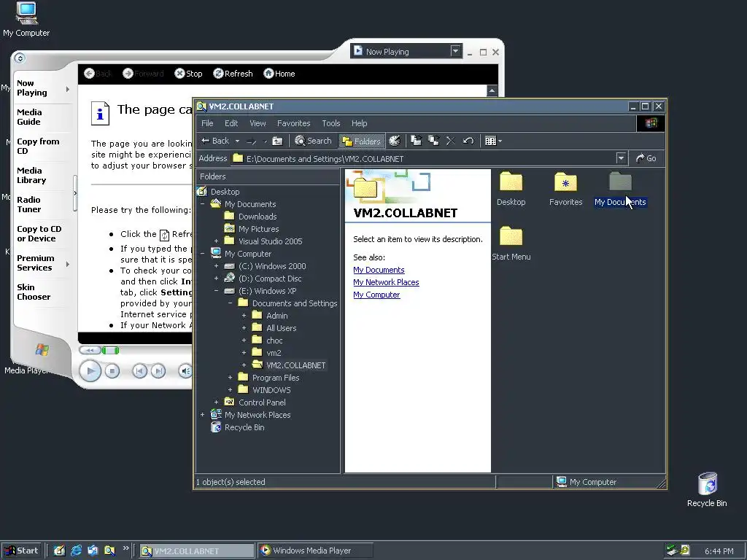
Task: Open the Help menu
Action: (359, 123)
